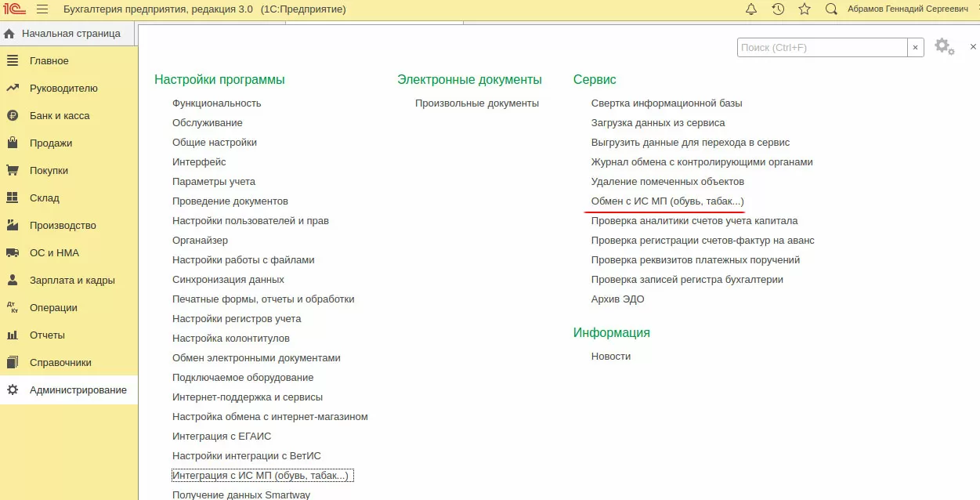
Task: Click the ОС и НМА truck icon
Action: point(13,253)
